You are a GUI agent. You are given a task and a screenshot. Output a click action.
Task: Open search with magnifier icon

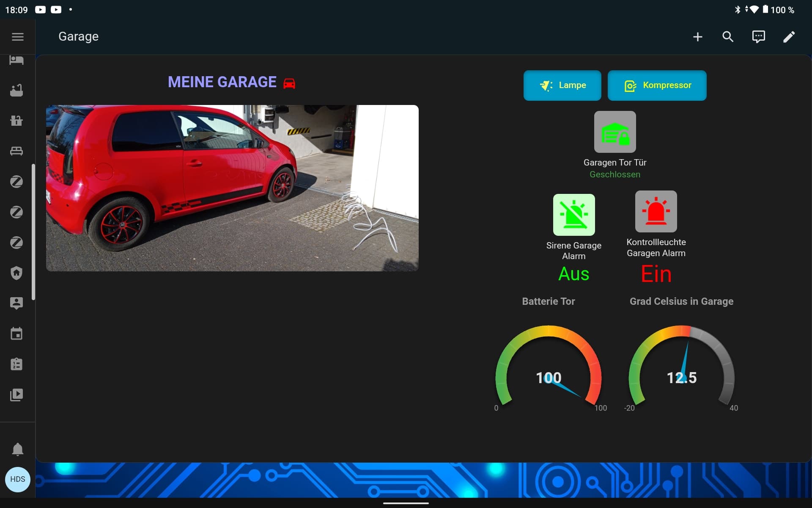tap(728, 37)
